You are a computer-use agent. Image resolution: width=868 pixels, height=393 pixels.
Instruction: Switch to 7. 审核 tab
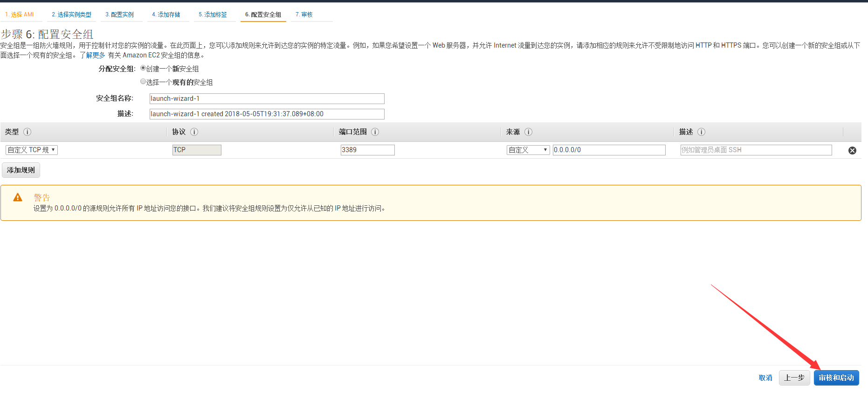pyautogui.click(x=304, y=14)
